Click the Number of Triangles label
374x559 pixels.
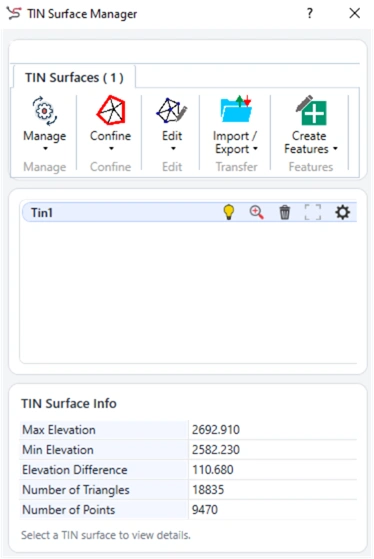click(76, 490)
